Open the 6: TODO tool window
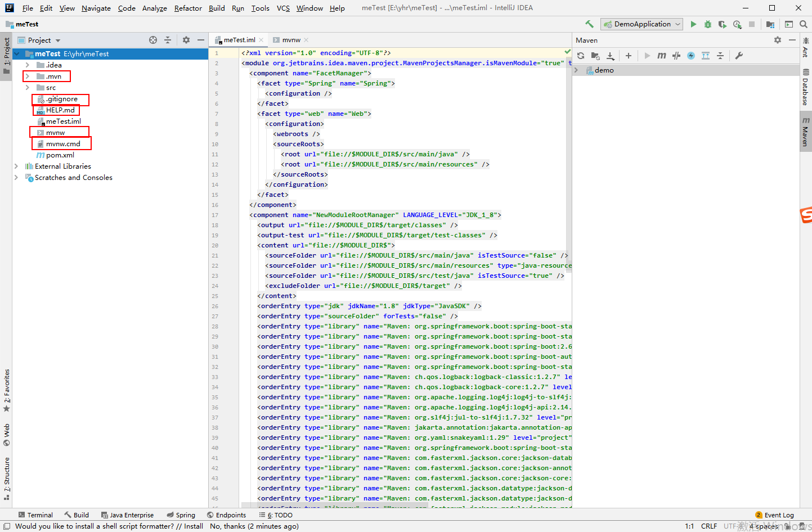Image resolution: width=812 pixels, height=532 pixels. coord(276,515)
